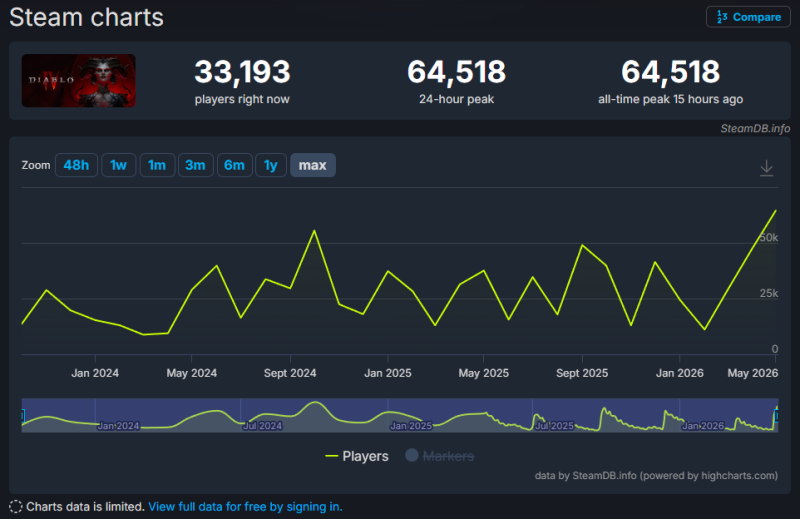This screenshot has width=800, height=519.
Task: Open the Diablo IV game thumbnail
Action: click(x=79, y=81)
